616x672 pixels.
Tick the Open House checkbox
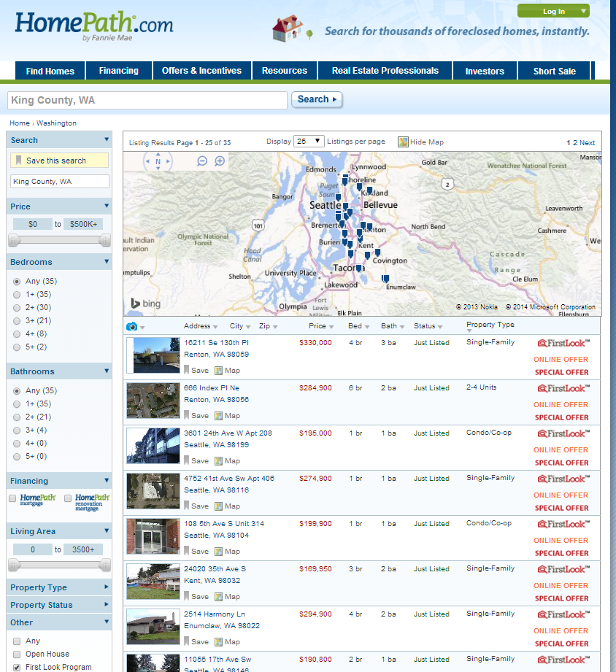[17, 654]
